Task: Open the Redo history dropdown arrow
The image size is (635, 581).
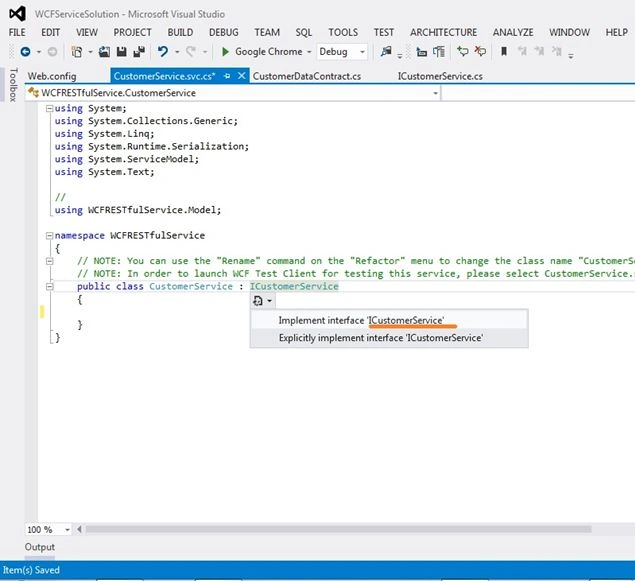Action: click(x=205, y=52)
